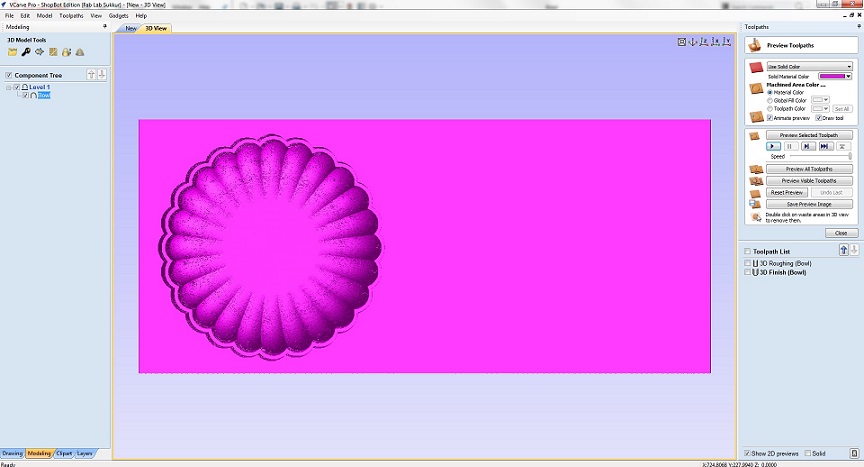Adjust the preview Speed slider
The image size is (864, 467).
coord(820,156)
